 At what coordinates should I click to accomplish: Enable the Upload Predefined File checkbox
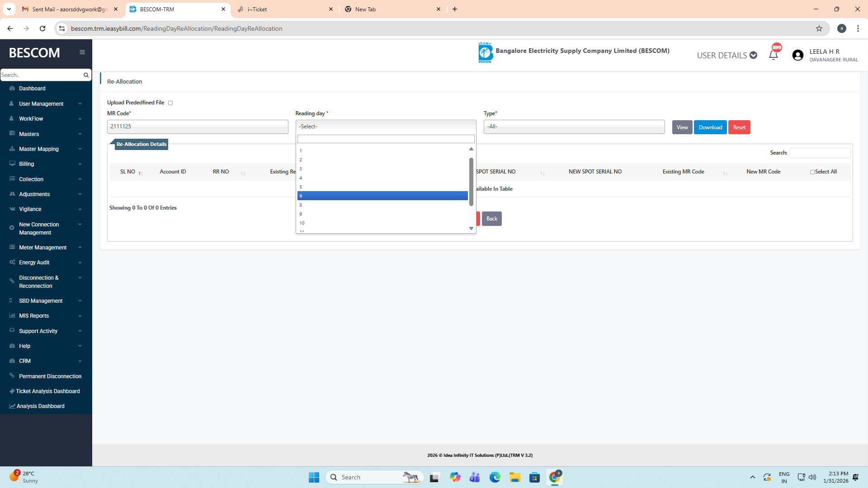[x=170, y=103]
